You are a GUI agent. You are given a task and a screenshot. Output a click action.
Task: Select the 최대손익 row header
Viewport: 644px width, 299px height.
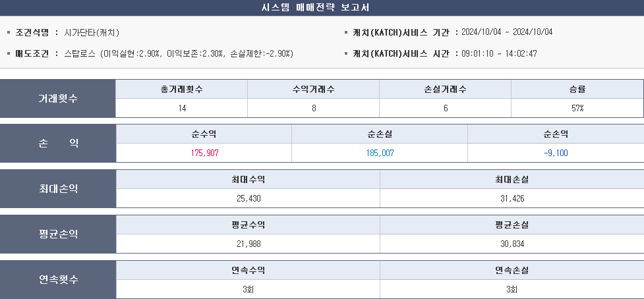click(x=58, y=189)
